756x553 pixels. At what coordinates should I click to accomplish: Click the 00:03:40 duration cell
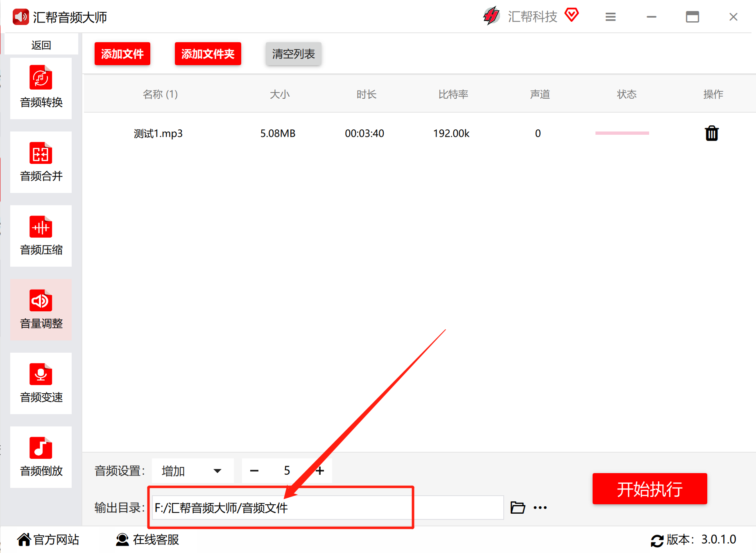coord(364,133)
